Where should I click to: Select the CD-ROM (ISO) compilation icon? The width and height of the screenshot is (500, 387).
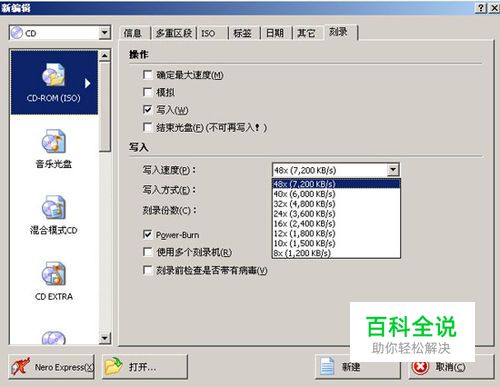click(x=53, y=83)
